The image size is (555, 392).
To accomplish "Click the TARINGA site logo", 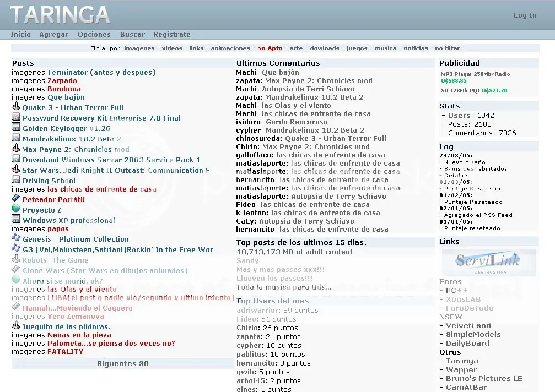I will tap(60, 15).
